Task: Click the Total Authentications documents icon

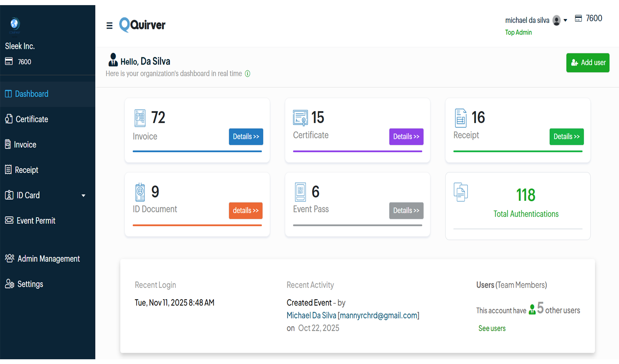Action: pos(461,192)
